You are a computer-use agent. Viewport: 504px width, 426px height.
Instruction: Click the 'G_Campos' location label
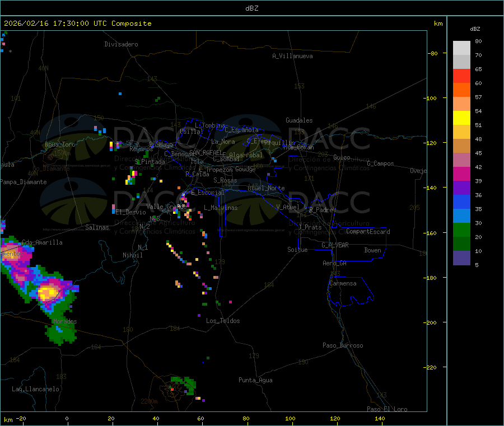(x=381, y=163)
